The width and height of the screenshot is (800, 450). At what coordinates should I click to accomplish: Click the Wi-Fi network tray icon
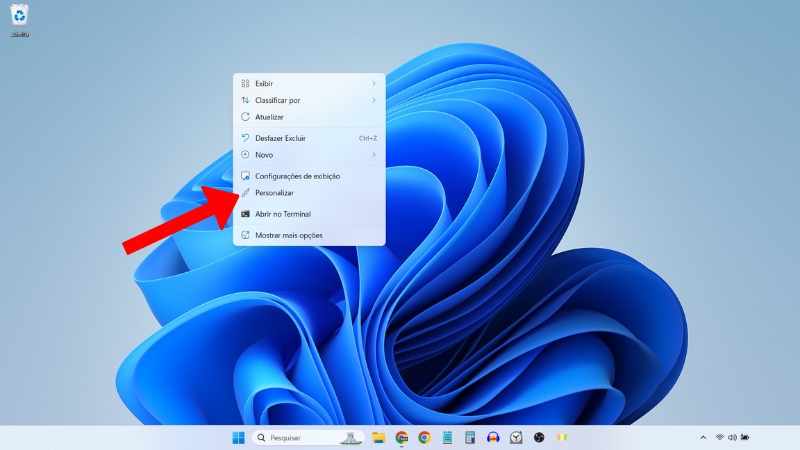(719, 437)
